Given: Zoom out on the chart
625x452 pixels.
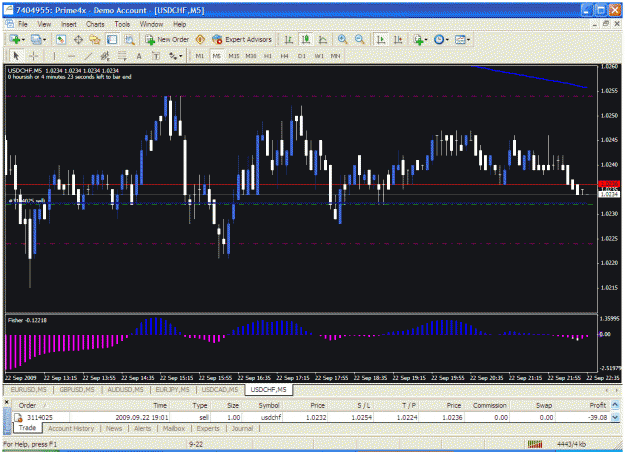Looking at the screenshot, I should (x=359, y=39).
